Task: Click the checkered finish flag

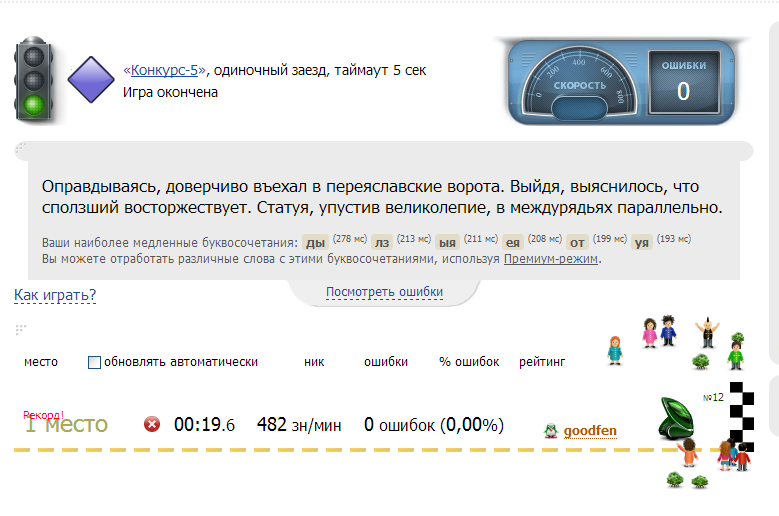Action: pyautogui.click(x=741, y=416)
